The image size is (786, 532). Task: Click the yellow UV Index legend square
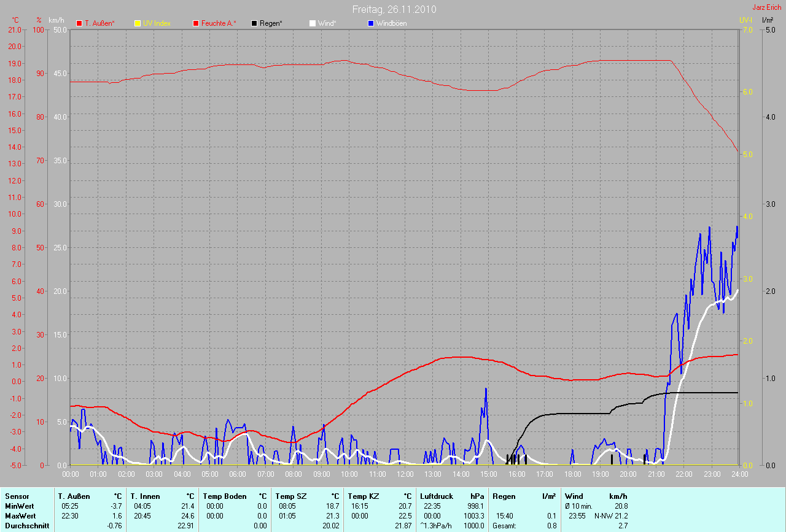137,23
